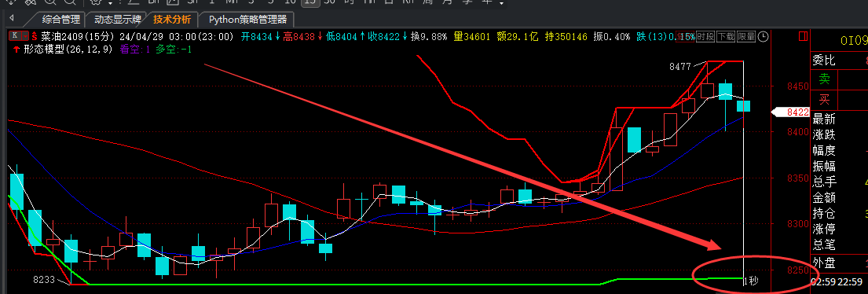Click the open interest 持350146
The height and width of the screenshot is (294, 868).
click(x=566, y=36)
